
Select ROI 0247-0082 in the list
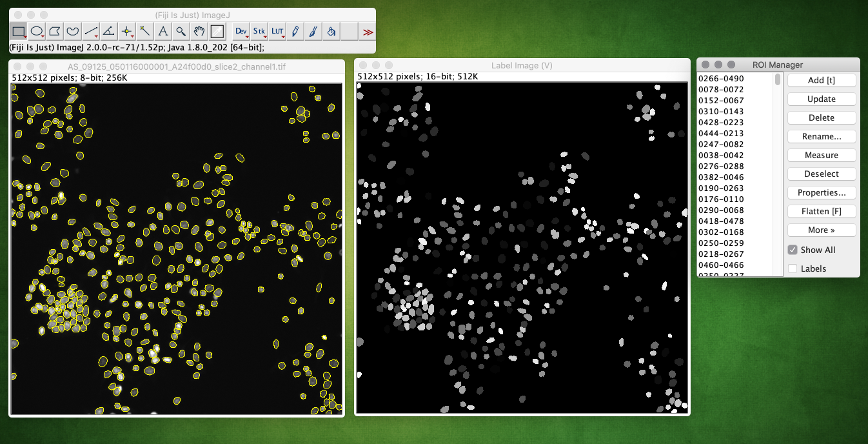click(x=736, y=145)
